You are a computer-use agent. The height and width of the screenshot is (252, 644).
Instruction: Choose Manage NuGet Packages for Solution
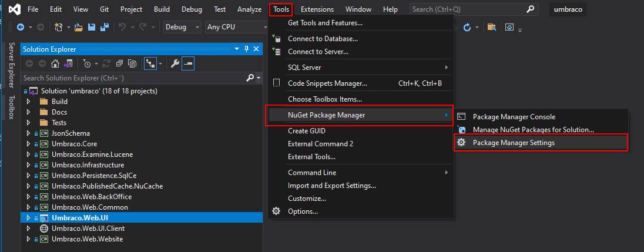click(533, 130)
